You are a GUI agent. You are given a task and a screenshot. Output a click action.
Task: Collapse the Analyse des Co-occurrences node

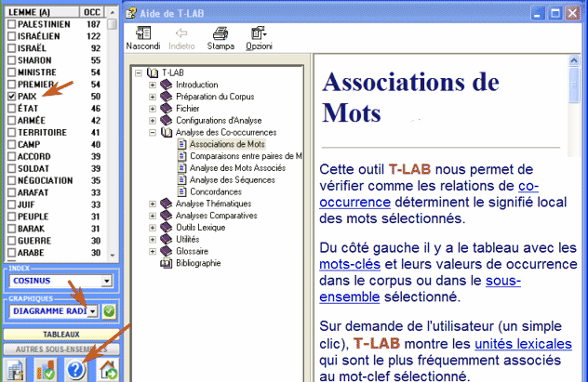(153, 133)
